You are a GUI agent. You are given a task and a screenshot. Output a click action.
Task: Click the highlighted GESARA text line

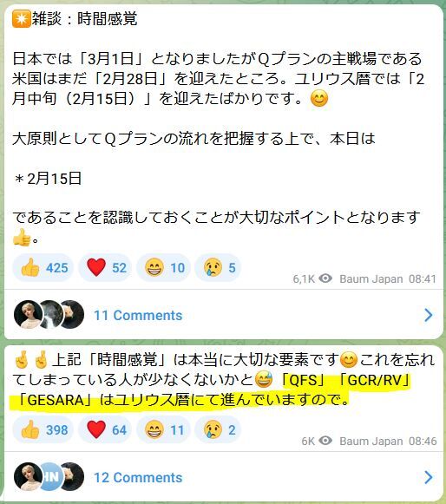(182, 401)
